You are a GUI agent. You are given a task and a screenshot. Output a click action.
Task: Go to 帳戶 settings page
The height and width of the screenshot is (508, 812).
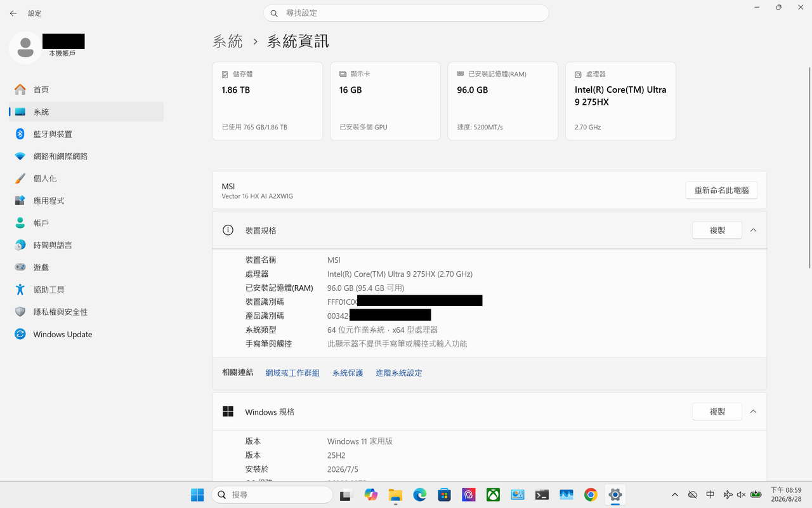[x=86, y=223]
